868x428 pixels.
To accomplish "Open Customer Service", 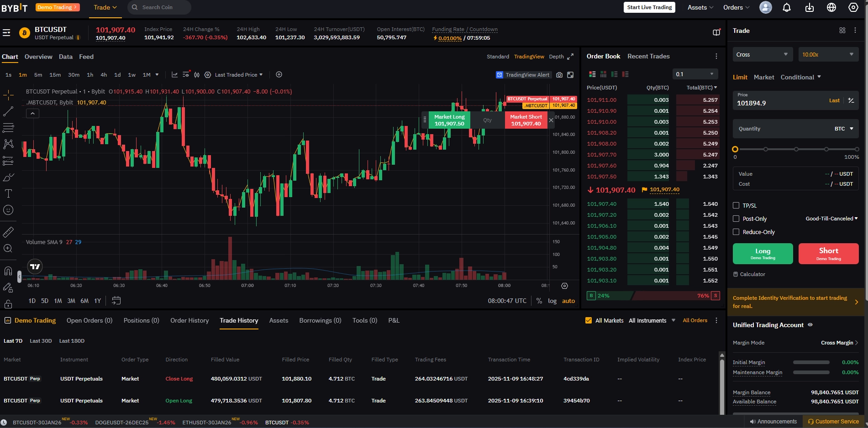I will click(x=833, y=422).
